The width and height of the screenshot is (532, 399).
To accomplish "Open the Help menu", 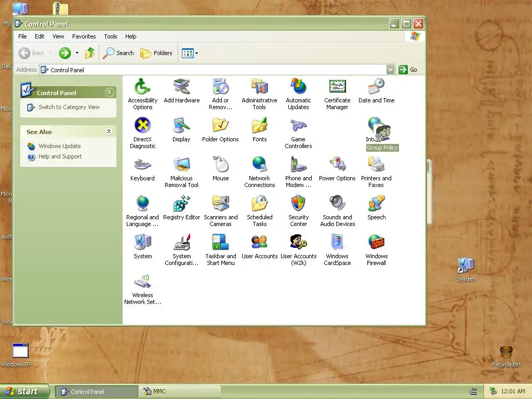I will [x=130, y=36].
